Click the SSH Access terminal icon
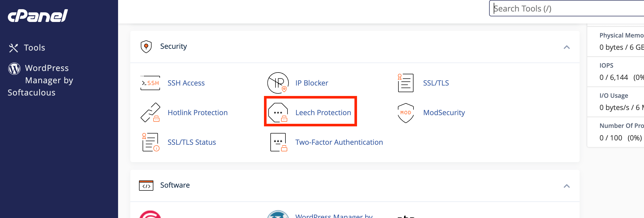 tap(150, 83)
